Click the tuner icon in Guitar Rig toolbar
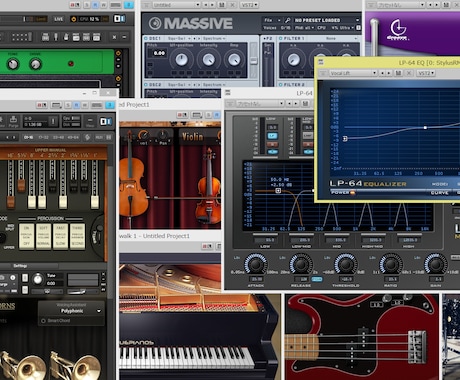The image size is (460, 380). pos(56,37)
